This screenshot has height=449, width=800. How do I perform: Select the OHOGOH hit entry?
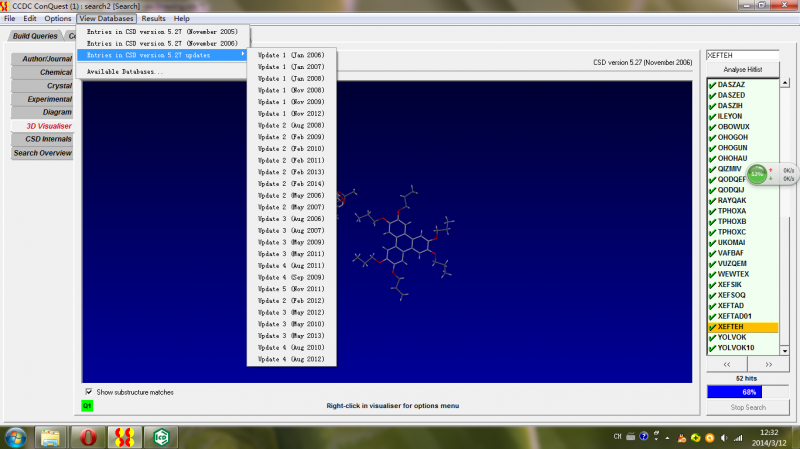point(733,137)
